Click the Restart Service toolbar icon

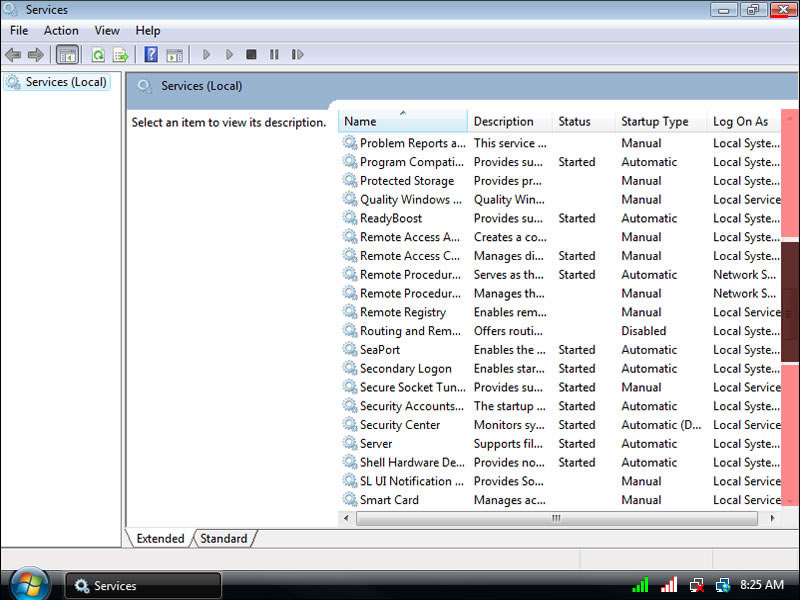pos(297,55)
